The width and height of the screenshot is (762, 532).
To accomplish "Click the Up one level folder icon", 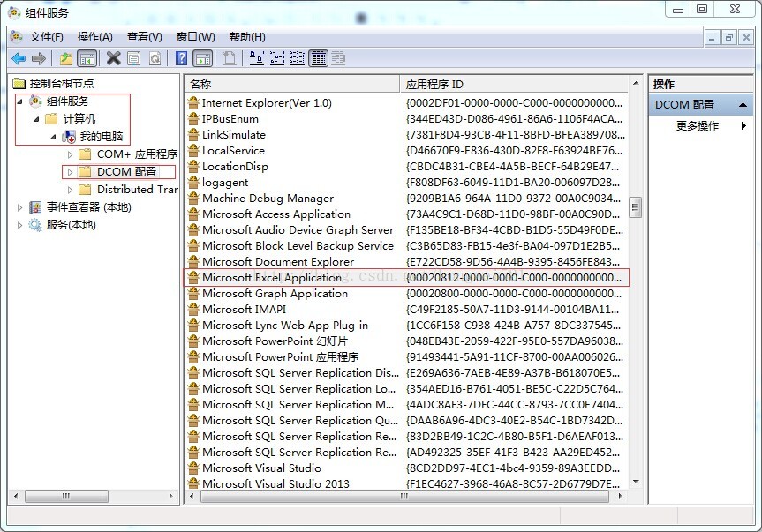I will 66,59.
